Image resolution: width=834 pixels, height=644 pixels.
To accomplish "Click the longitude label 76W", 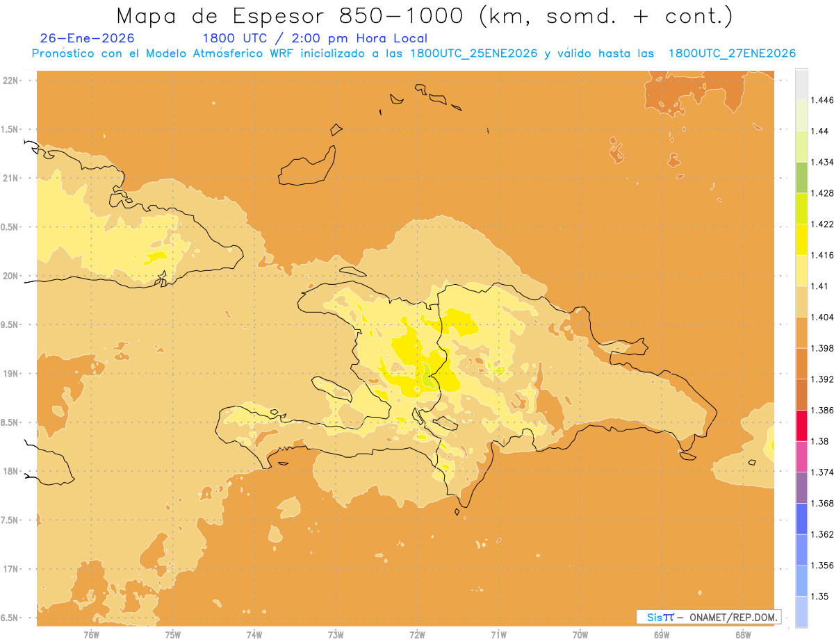I will click(x=91, y=635).
